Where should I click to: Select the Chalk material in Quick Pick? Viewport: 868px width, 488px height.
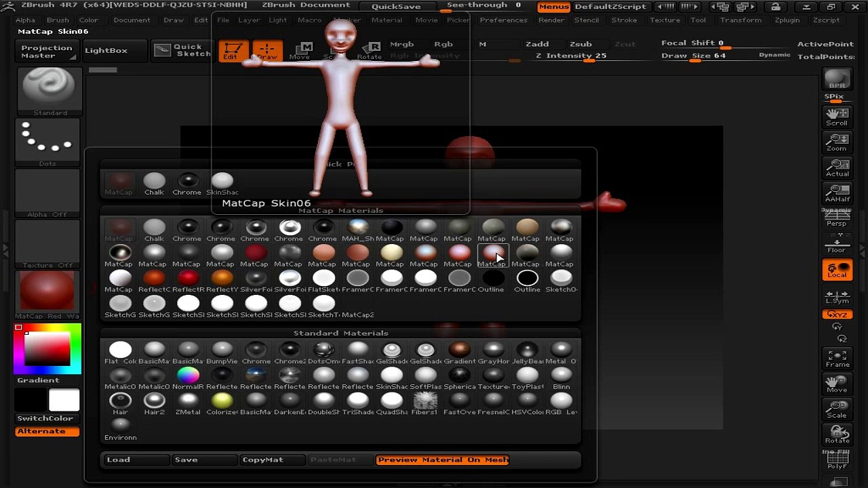[x=154, y=184]
